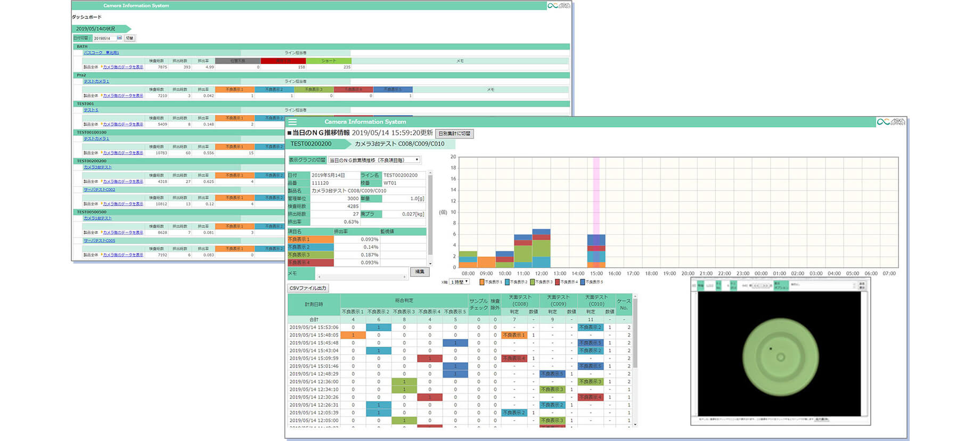This screenshot has width=980, height=441.
Task: Select the TEST00200200 breadcrumb tab
Action: point(311,144)
